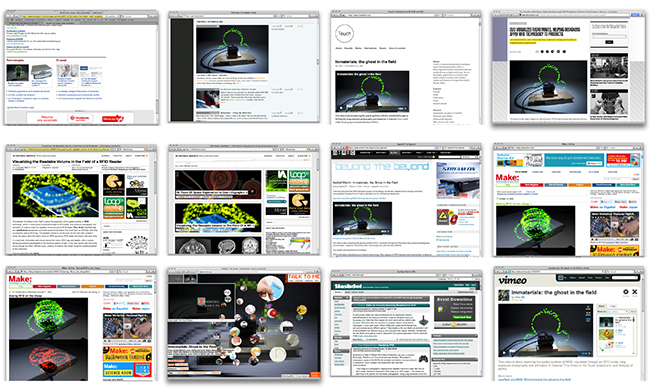This screenshot has width=650, height=389.
Task: Click the Make: Halloween Contest banner
Action: point(127,354)
